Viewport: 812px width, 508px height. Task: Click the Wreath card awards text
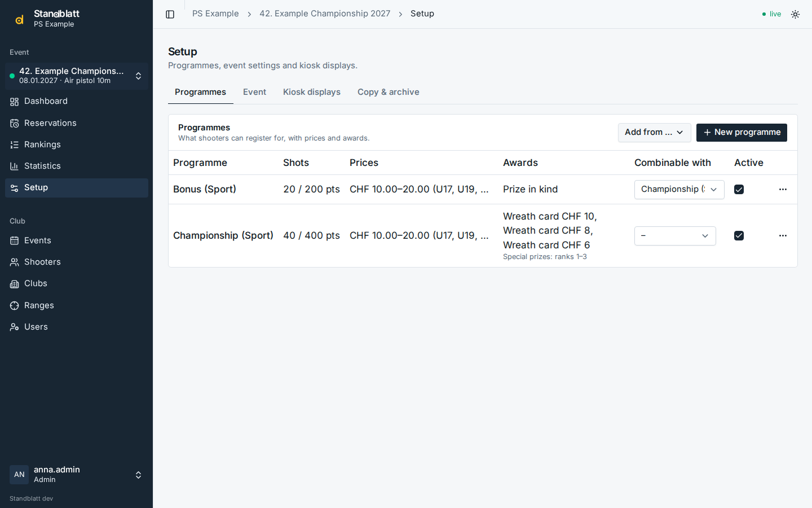550,231
